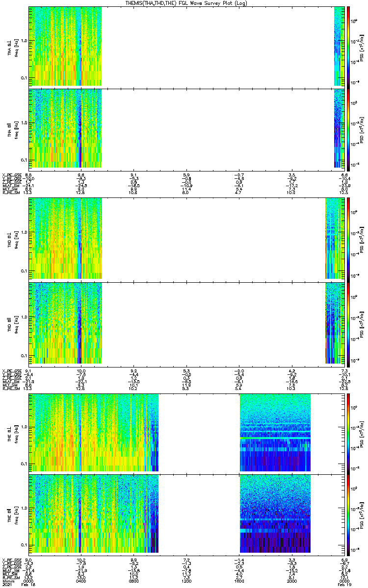The height and width of the screenshot is (588, 368).
Task: Click the THD B⊥ morning spectrogram block
Action: pos(65,239)
